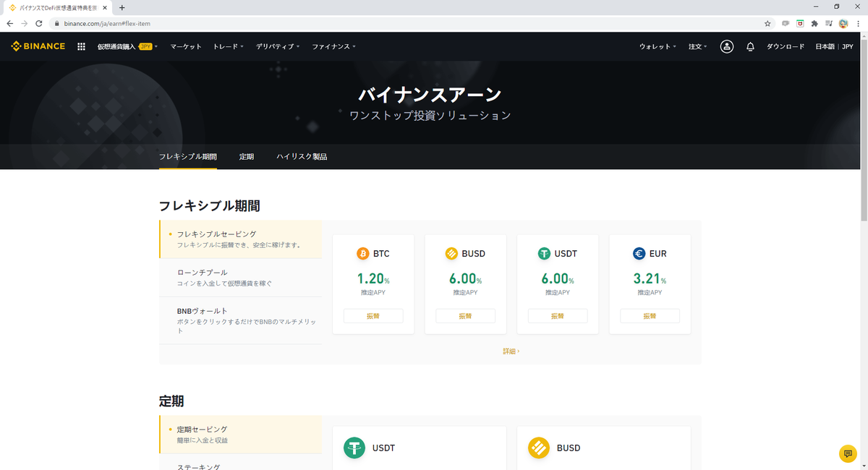Click the Binance logo
The width and height of the screenshot is (868, 470).
pyautogui.click(x=38, y=46)
